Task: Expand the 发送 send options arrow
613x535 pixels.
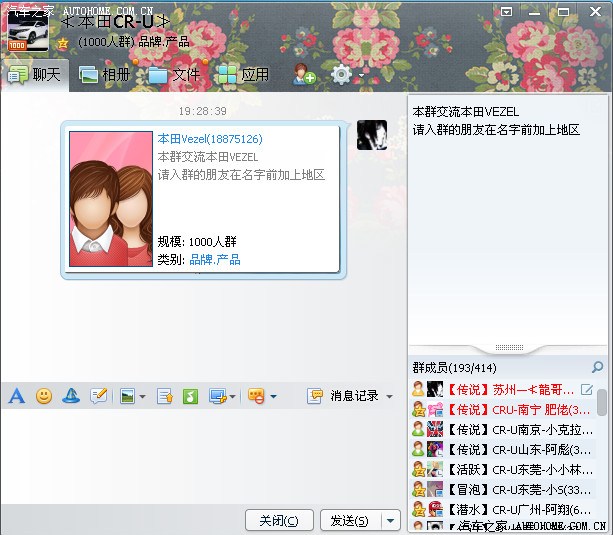Action: (390, 520)
